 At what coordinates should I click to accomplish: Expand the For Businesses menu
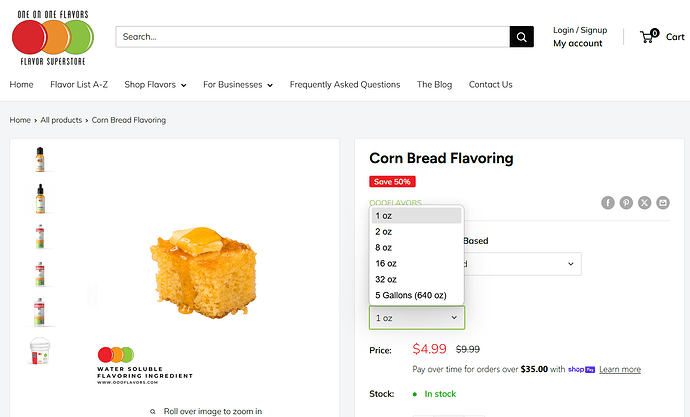coord(238,85)
